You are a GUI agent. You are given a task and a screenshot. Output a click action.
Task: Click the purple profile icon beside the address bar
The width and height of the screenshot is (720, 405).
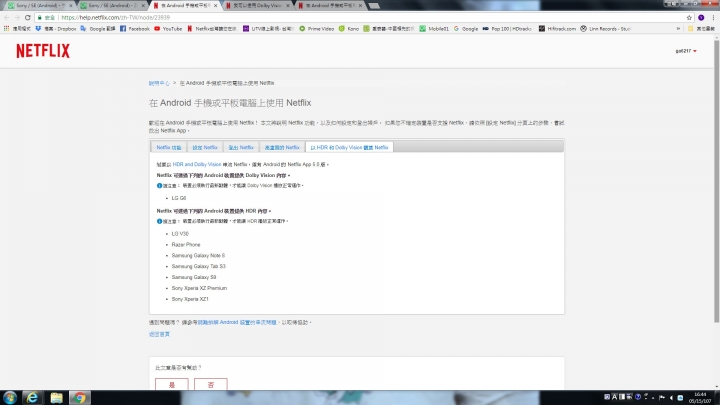(x=701, y=17)
